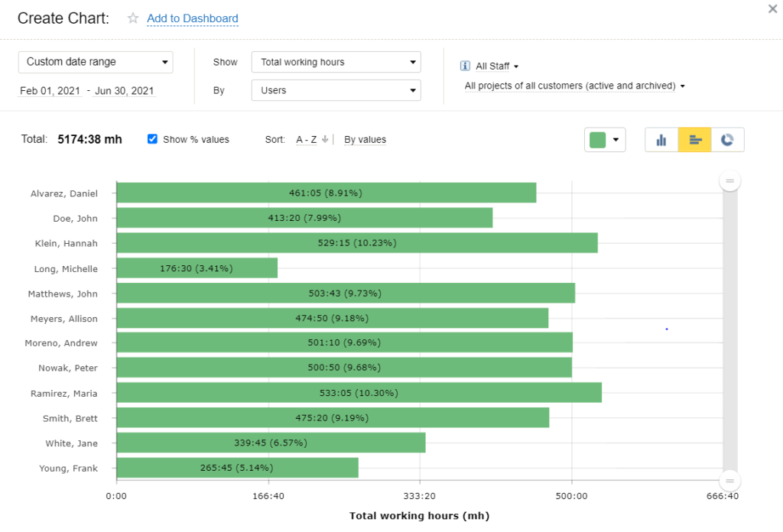The height and width of the screenshot is (532, 783).
Task: Select the horizontal bar chart view
Action: click(x=695, y=140)
